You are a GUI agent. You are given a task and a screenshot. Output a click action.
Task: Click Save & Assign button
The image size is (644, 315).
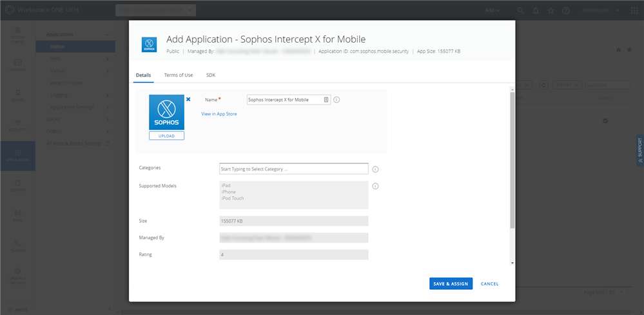pyautogui.click(x=451, y=284)
